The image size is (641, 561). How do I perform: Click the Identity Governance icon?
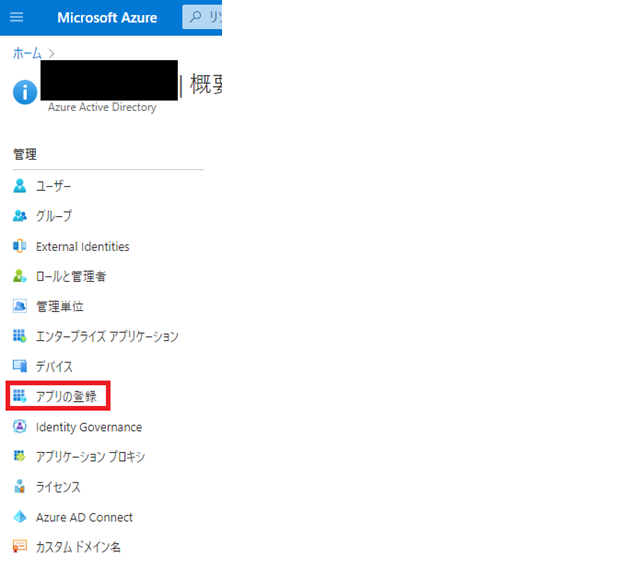19,427
